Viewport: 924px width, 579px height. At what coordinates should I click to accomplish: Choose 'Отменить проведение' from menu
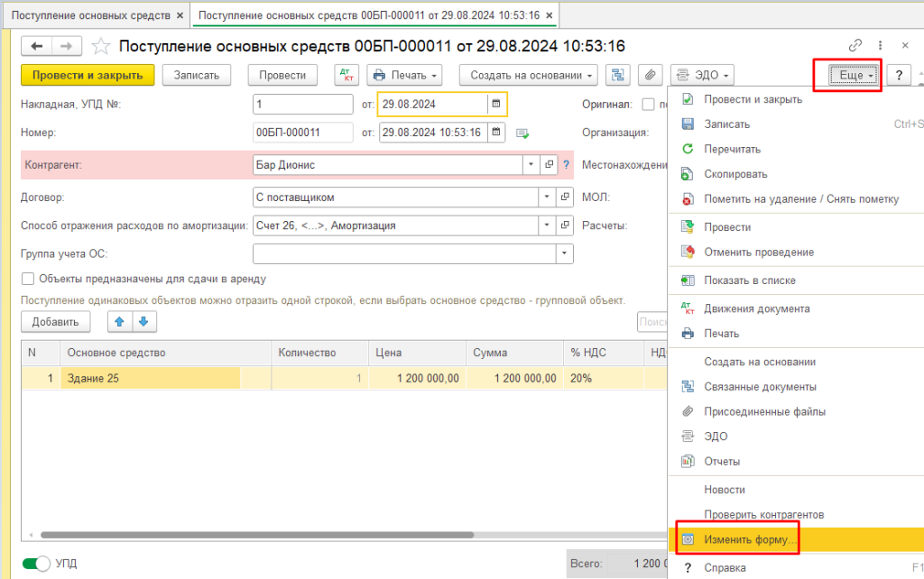(x=758, y=252)
